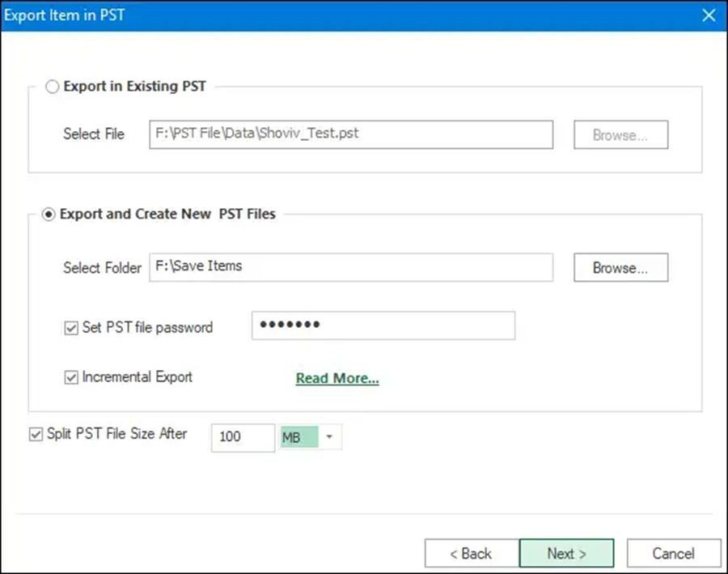Go to the next step with Next

click(x=566, y=553)
